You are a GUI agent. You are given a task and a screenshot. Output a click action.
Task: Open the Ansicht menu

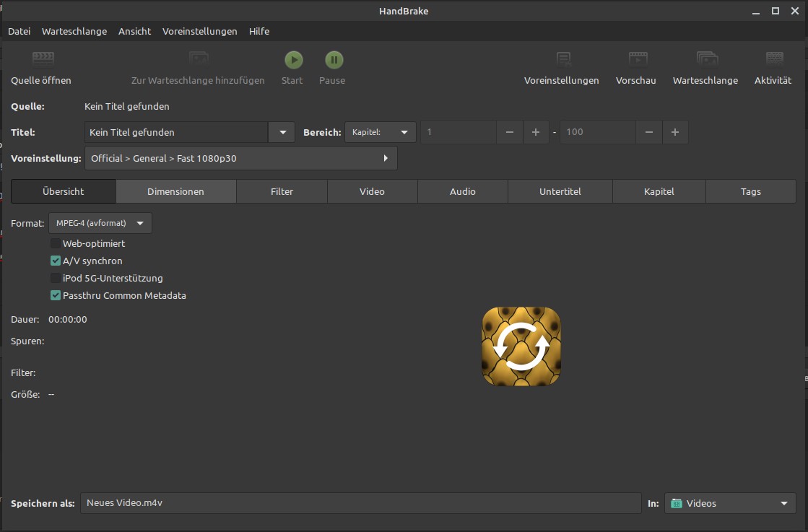click(x=134, y=32)
